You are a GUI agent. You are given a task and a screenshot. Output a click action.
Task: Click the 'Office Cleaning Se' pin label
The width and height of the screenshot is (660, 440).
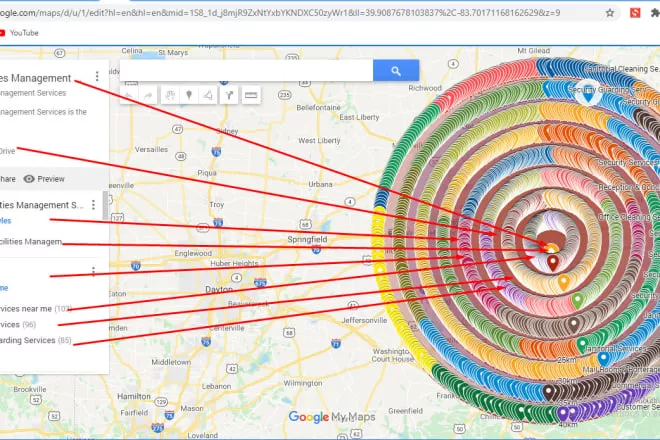(x=629, y=217)
